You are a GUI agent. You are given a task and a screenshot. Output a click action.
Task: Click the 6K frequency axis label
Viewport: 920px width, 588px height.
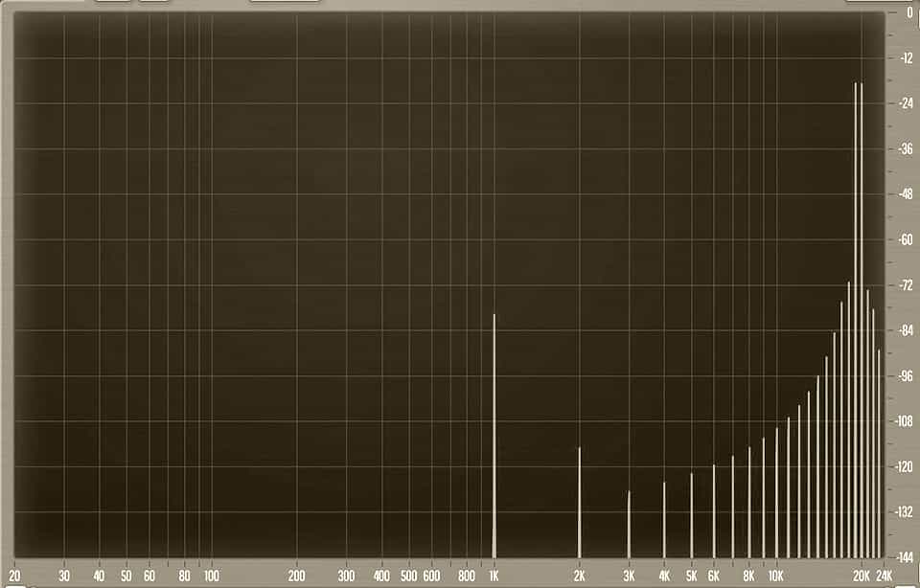point(713,576)
